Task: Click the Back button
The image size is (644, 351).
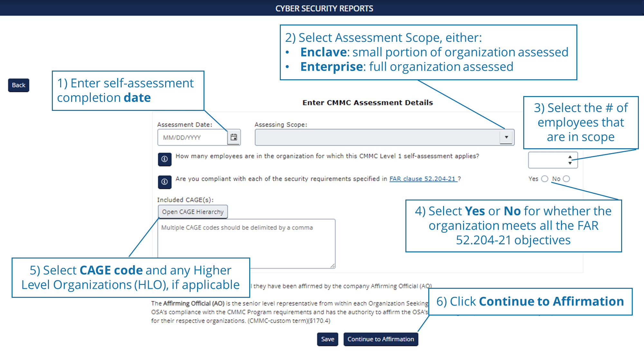Action: click(x=18, y=85)
